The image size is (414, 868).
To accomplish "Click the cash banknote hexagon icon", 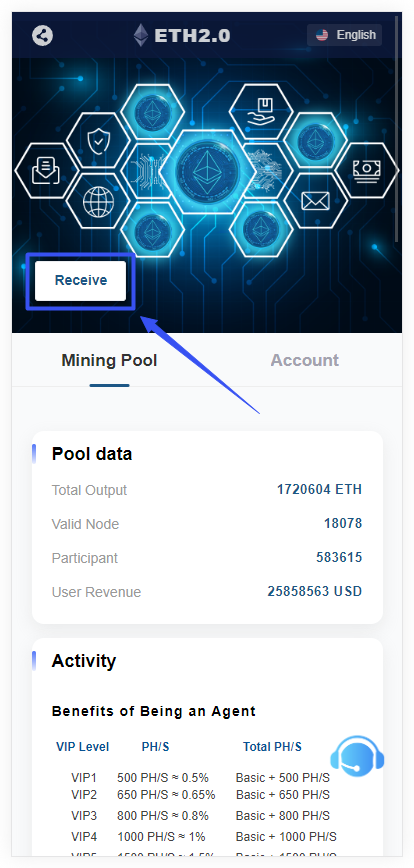I will (x=366, y=170).
